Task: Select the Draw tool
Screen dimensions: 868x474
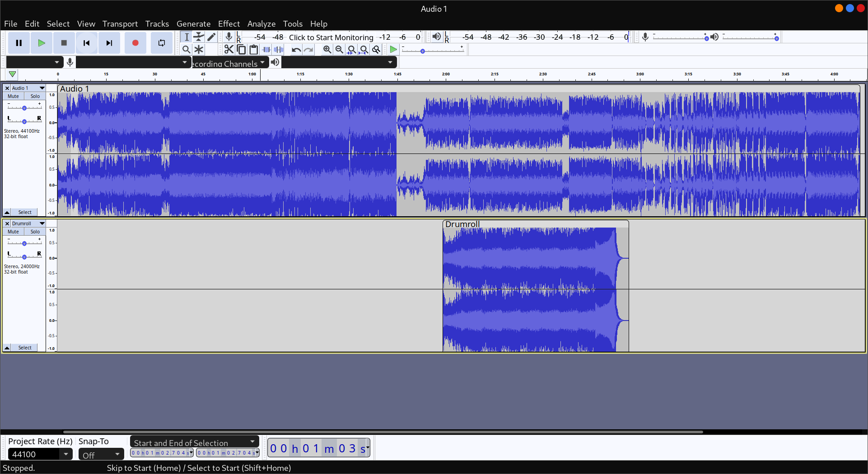Action: 211,37
